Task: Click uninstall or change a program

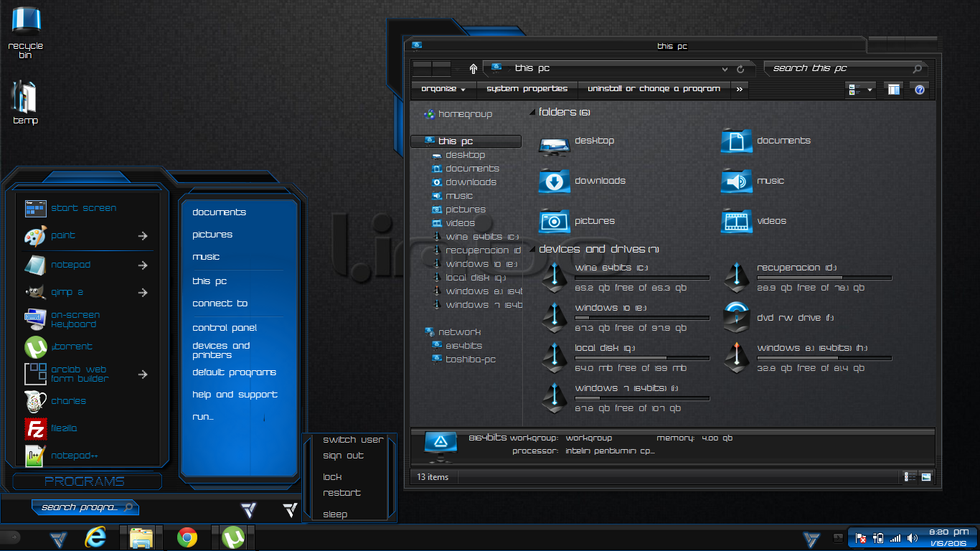Action: [x=654, y=89]
